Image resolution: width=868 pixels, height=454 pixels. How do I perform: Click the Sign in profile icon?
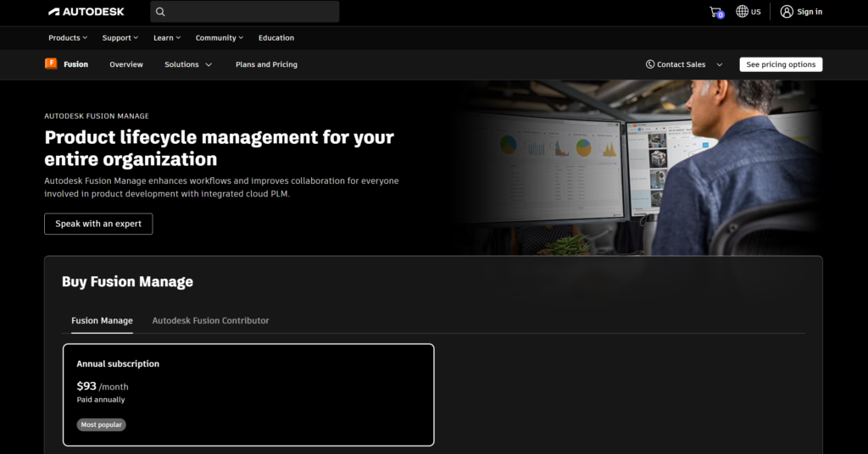pos(787,12)
